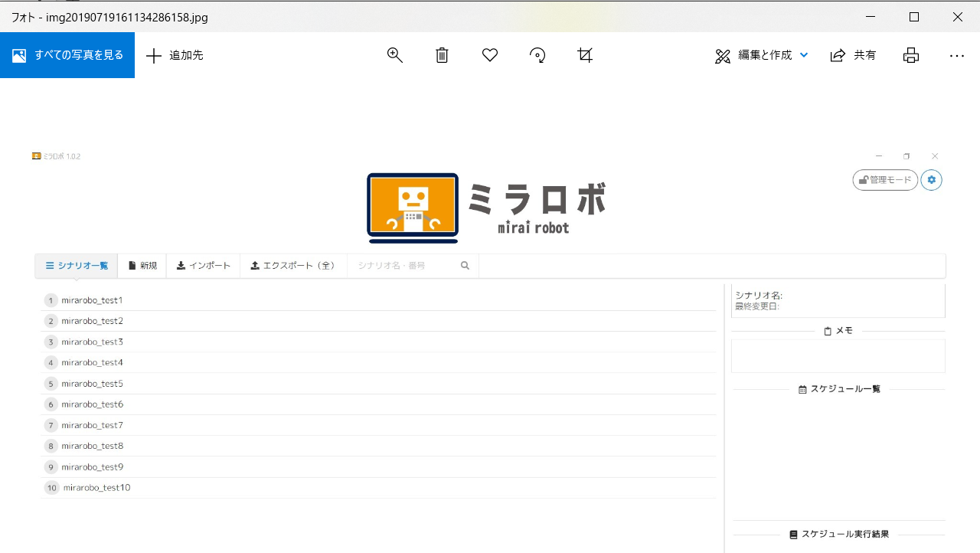Image resolution: width=980 pixels, height=553 pixels.
Task: Toggle the 管理モード admin mode button
Action: (885, 180)
